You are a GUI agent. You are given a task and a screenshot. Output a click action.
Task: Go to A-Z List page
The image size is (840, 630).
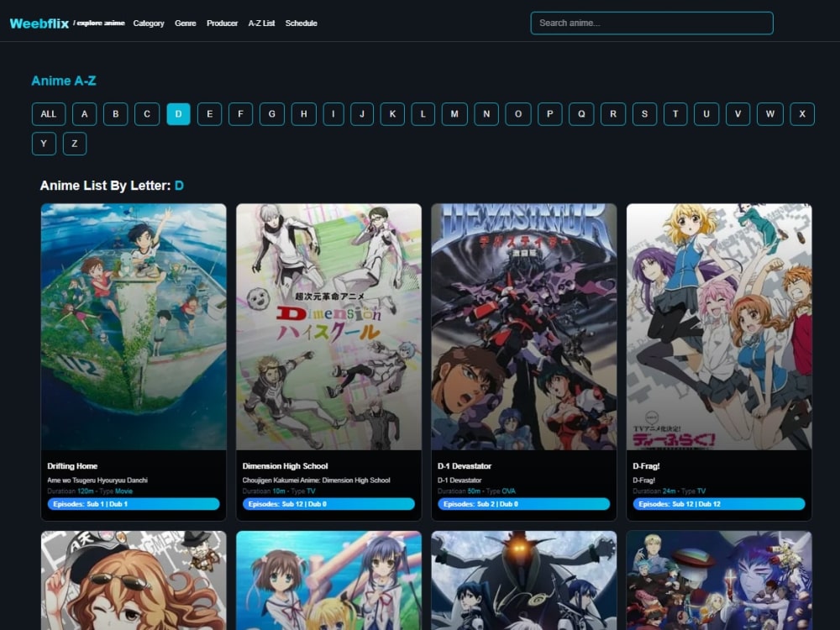pos(261,23)
